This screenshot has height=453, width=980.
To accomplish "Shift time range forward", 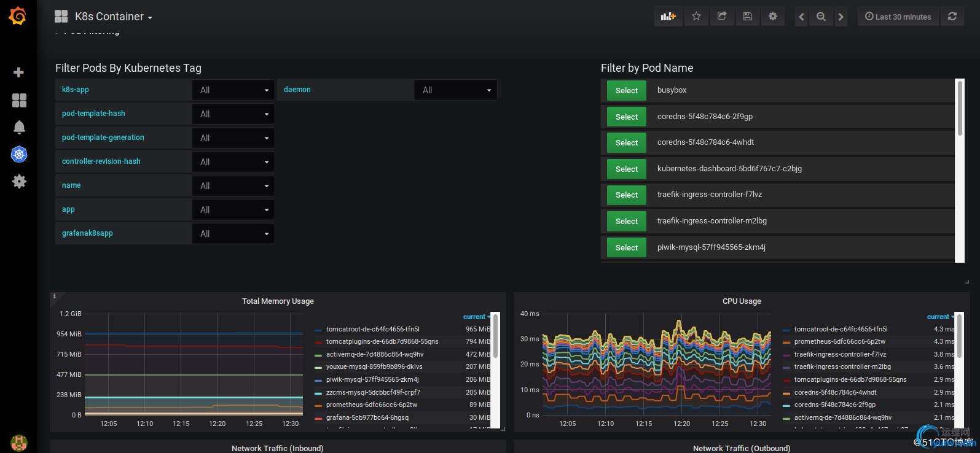I will click(x=841, y=17).
